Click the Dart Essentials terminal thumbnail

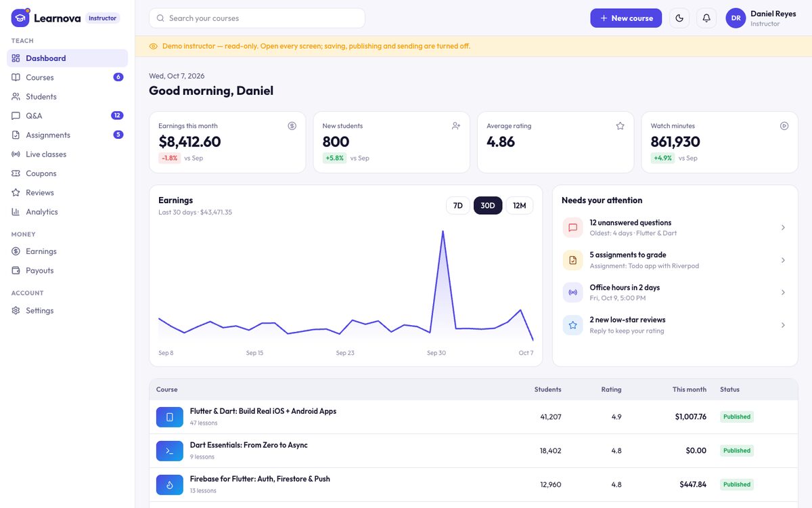click(170, 451)
